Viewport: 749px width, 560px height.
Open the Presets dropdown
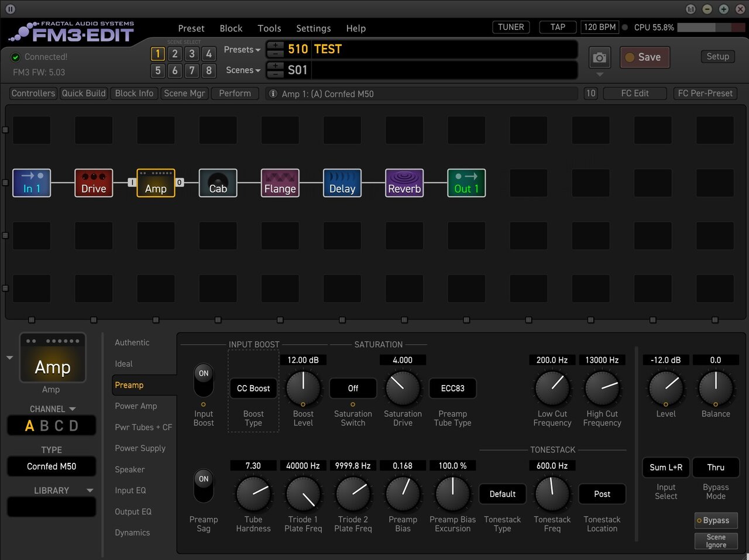coord(242,50)
